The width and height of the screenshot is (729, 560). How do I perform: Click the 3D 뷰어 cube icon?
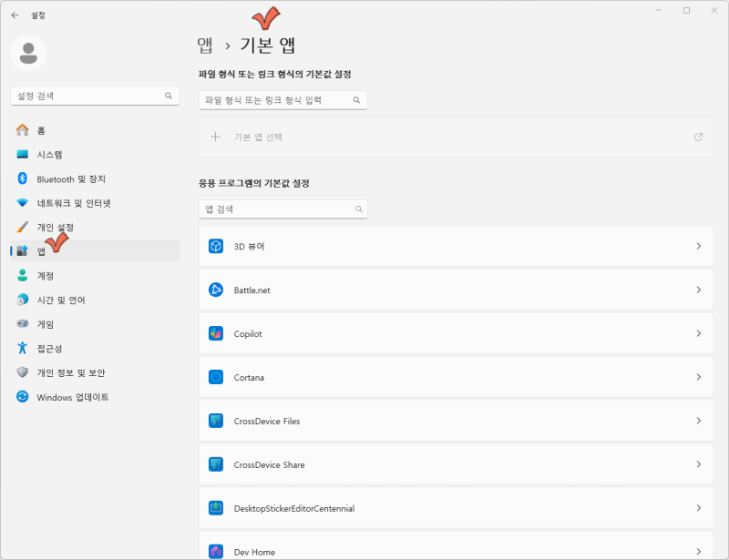pos(216,246)
